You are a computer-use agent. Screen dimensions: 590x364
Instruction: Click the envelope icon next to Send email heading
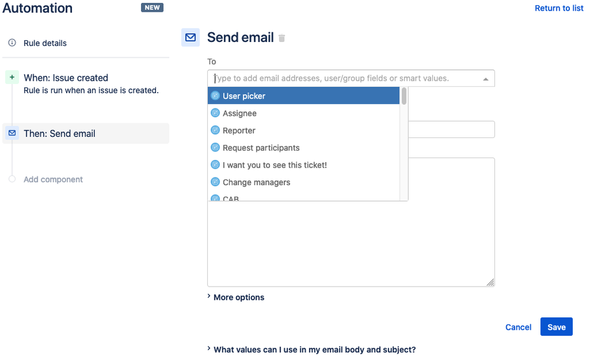tap(190, 37)
